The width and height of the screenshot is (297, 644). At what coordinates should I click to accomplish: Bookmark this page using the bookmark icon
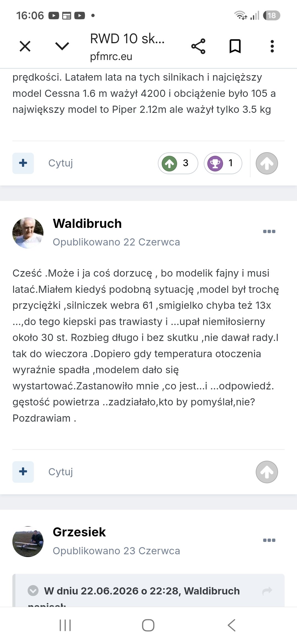pyautogui.click(x=235, y=46)
